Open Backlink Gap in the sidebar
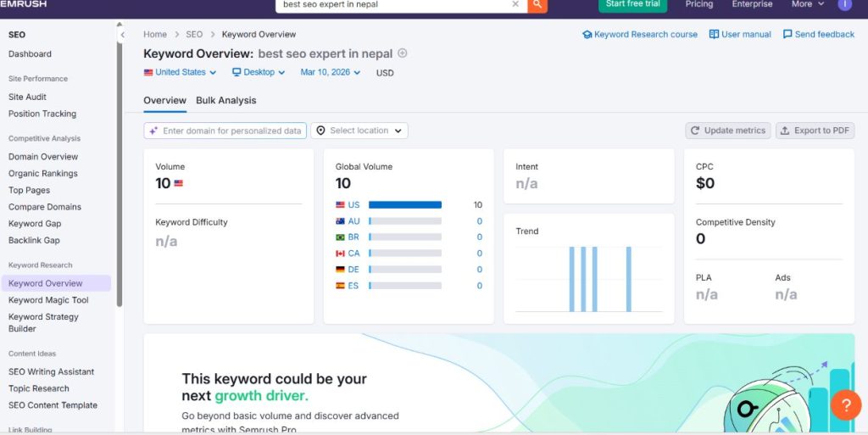Viewport: 868px width, 435px height. 34,240
